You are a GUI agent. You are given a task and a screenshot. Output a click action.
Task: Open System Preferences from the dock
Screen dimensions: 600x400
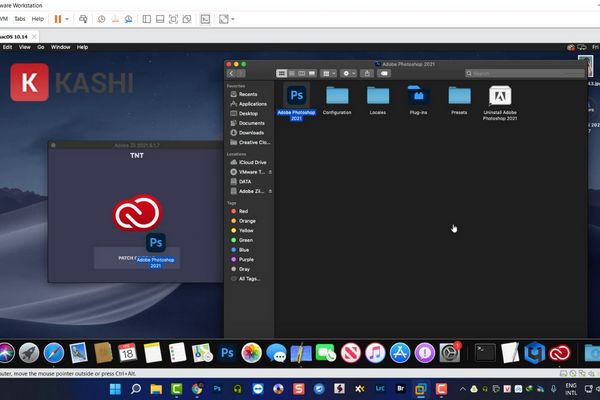tap(450, 353)
